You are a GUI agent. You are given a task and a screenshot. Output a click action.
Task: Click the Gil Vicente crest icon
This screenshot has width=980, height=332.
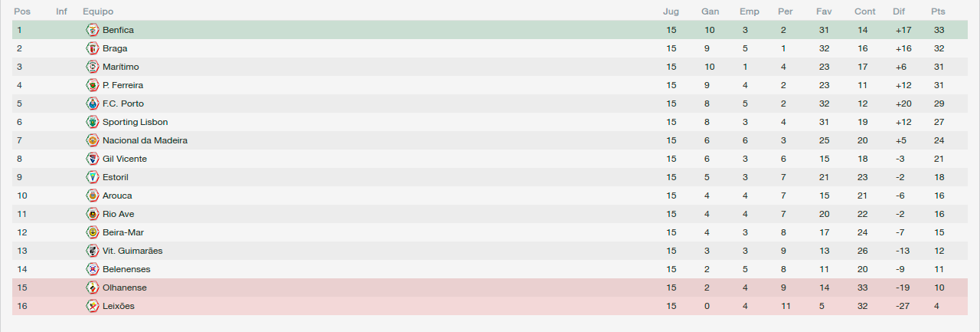coord(93,159)
